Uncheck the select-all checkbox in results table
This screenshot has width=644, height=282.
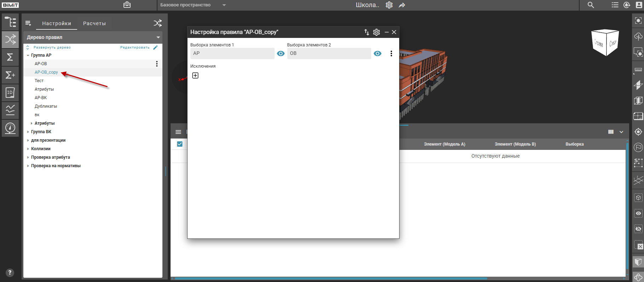pyautogui.click(x=180, y=144)
